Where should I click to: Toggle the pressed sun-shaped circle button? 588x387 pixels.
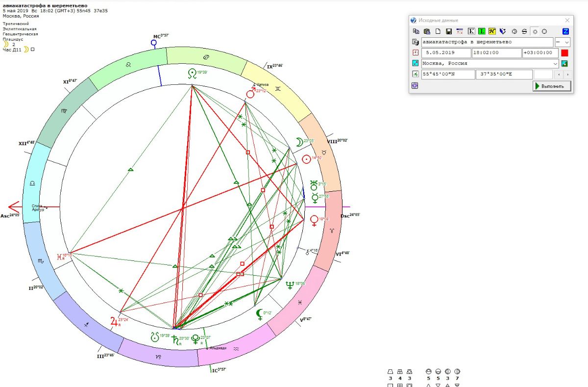click(535, 31)
